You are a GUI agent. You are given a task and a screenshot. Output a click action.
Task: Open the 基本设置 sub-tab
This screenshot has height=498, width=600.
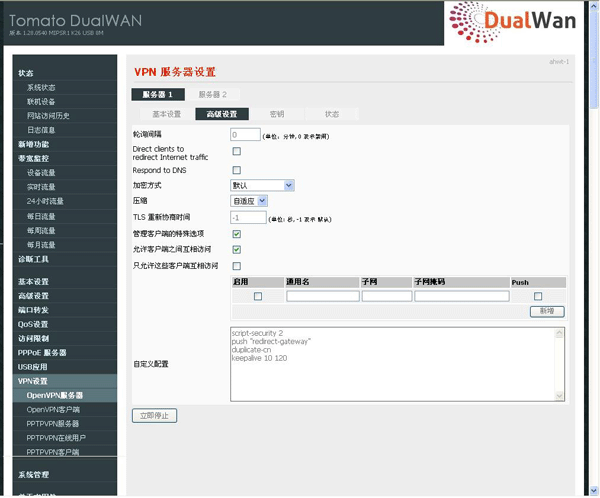[x=166, y=114]
